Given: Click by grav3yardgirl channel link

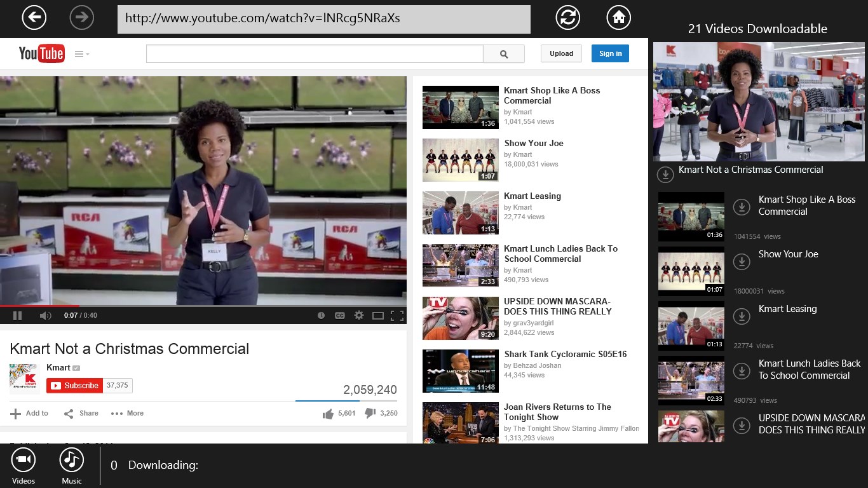Looking at the screenshot, I should (529, 323).
